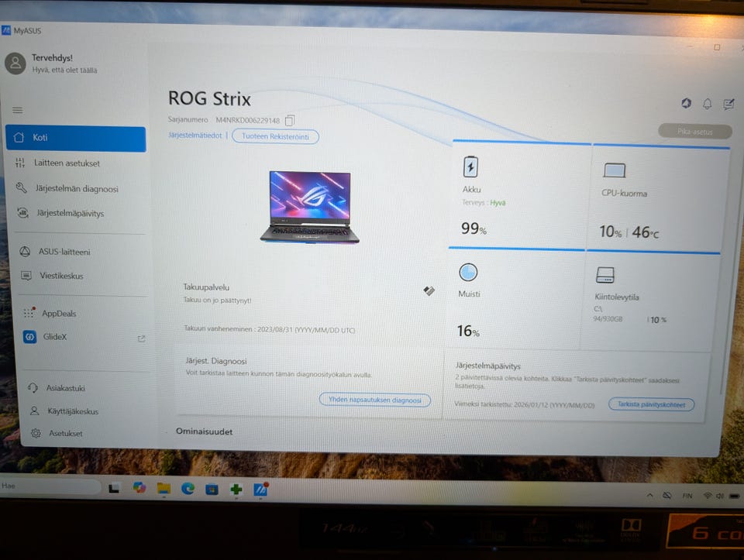Image resolution: width=744 pixels, height=560 pixels.
Task: Copy the serial number with copy icon
Action: point(289,120)
